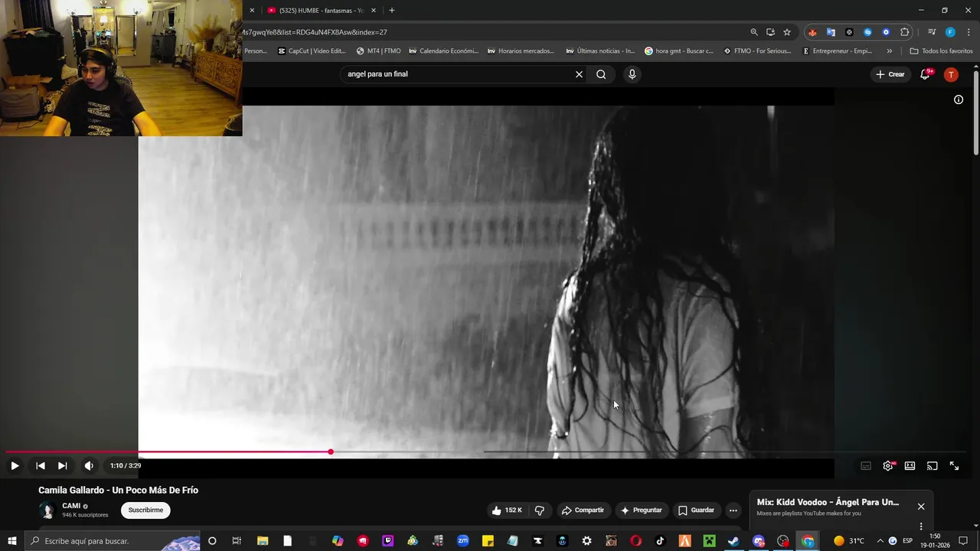980x551 pixels.
Task: Cast video to another screen
Action: pos(932,465)
